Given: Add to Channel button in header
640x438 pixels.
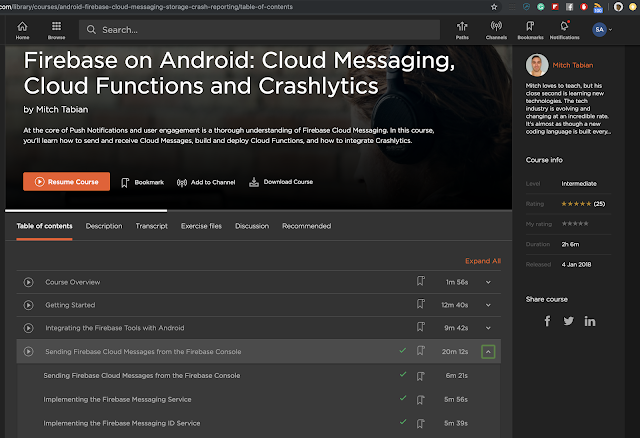Looking at the screenshot, I should pyautogui.click(x=206, y=182).
